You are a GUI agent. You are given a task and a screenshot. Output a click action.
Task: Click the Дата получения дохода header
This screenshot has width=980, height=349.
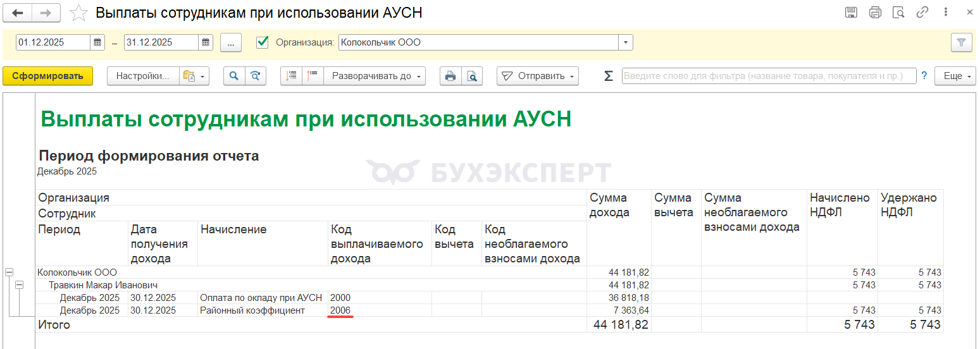click(163, 243)
